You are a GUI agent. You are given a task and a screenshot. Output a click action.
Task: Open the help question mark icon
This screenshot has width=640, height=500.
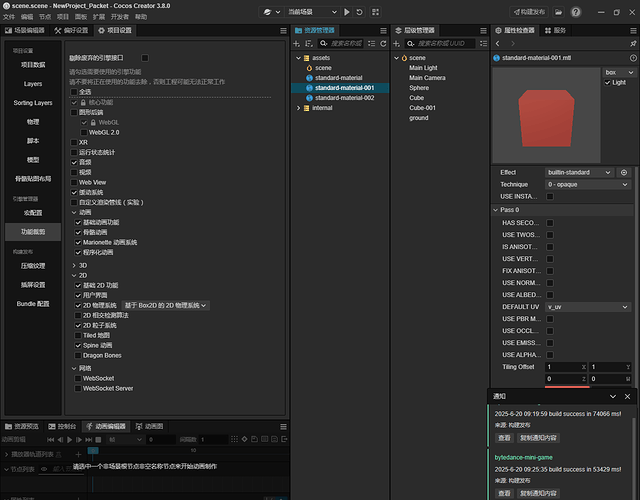click(576, 12)
